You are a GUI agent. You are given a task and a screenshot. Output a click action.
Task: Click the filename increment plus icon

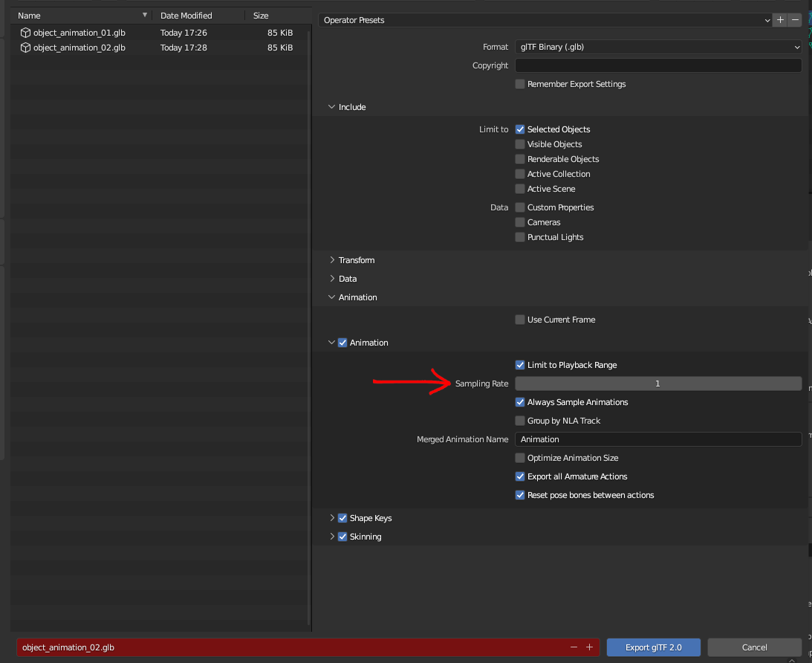point(589,647)
